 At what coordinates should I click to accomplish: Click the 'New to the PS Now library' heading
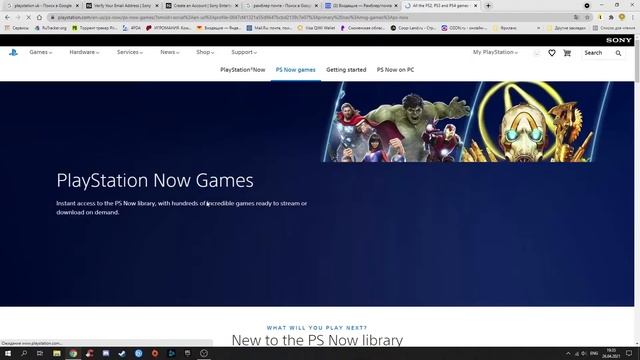click(317, 340)
